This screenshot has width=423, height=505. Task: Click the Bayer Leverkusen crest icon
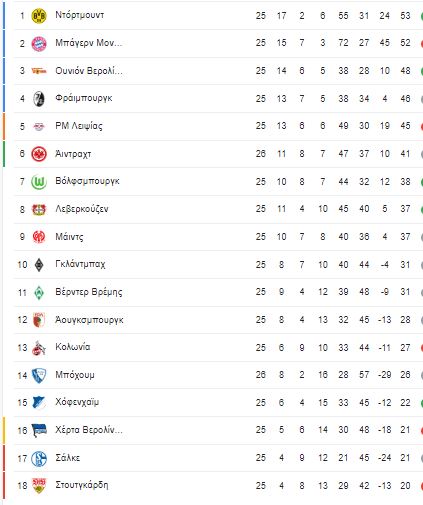click(39, 209)
